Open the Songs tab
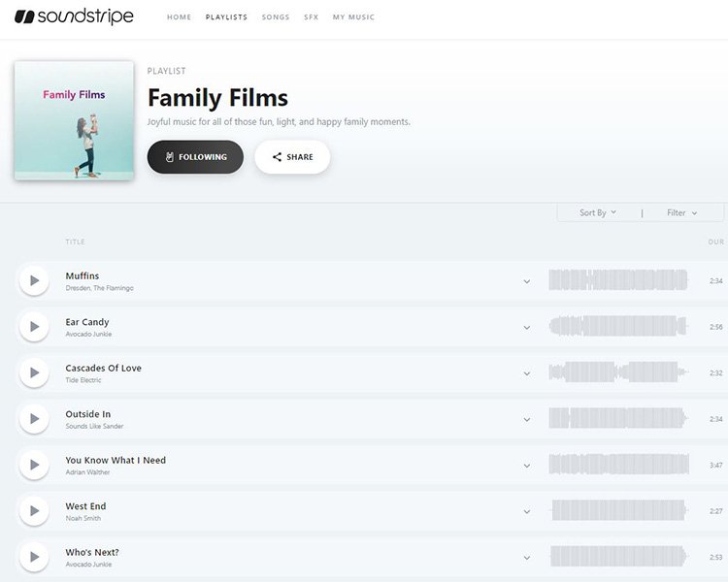The height and width of the screenshot is (582, 728). (276, 17)
